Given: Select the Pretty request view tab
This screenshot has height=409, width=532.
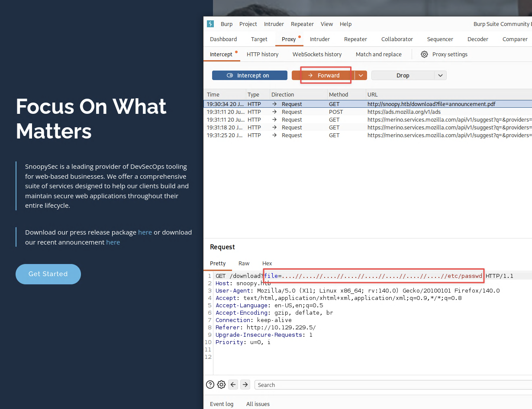Looking at the screenshot, I should click(218, 263).
